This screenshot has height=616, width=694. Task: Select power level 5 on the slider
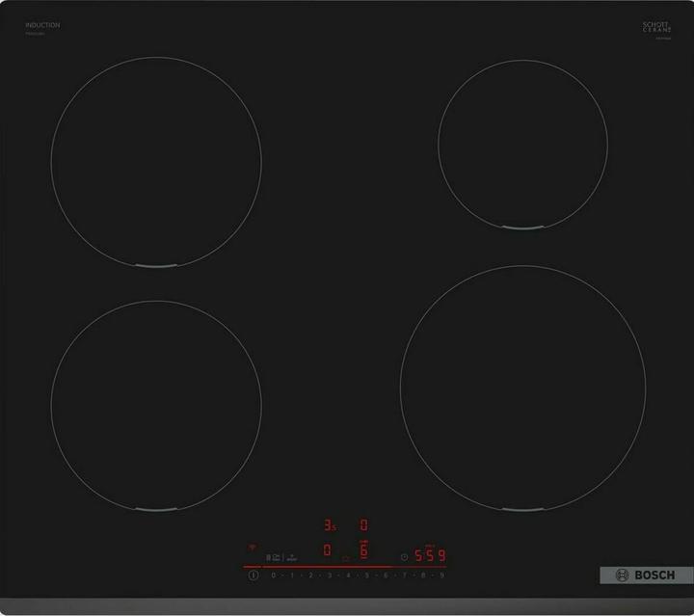pos(367,576)
